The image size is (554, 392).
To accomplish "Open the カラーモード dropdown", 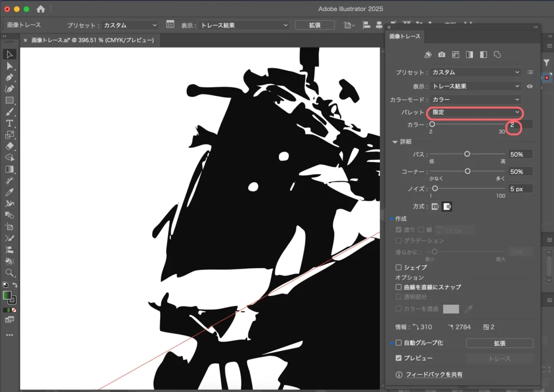I will pyautogui.click(x=474, y=99).
